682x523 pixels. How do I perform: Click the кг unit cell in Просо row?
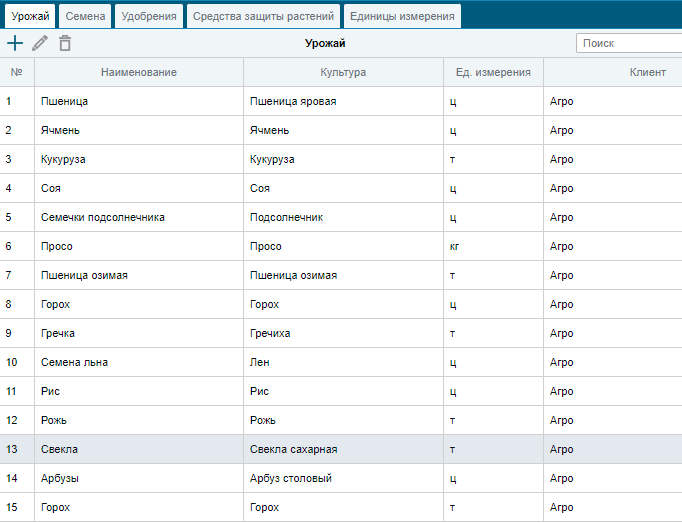click(x=493, y=246)
